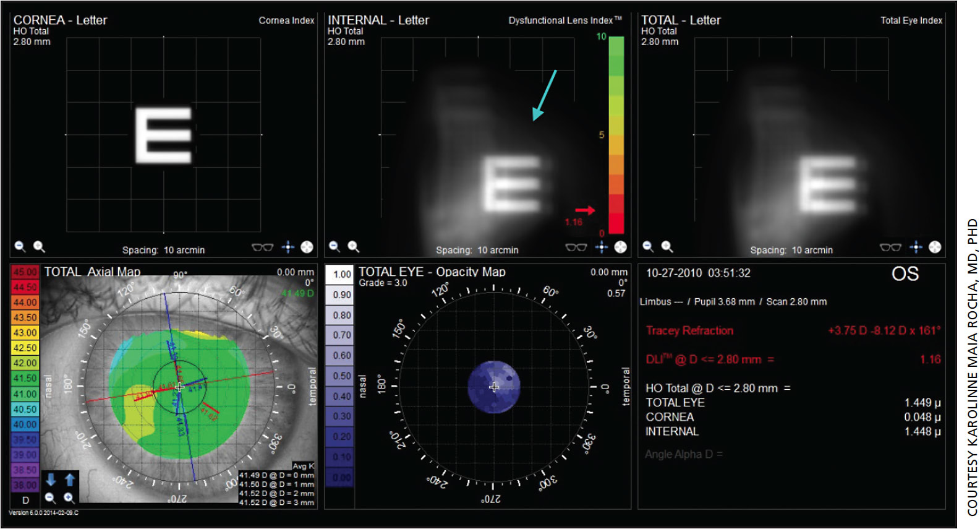Select the 0.00 opacity scale swatch
980x529 pixels.
click(x=341, y=478)
